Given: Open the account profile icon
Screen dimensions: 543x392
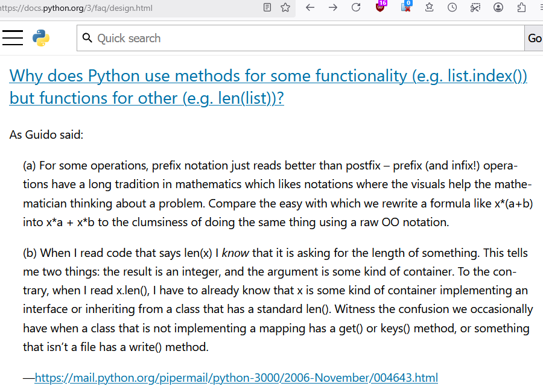Looking at the screenshot, I should pyautogui.click(x=498, y=7).
